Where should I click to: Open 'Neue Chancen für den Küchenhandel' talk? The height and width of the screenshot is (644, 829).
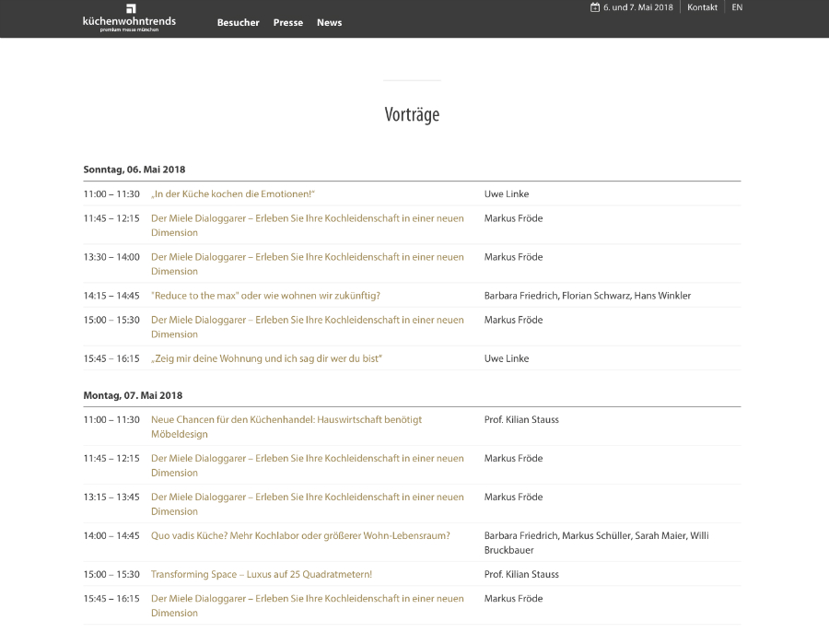point(286,427)
